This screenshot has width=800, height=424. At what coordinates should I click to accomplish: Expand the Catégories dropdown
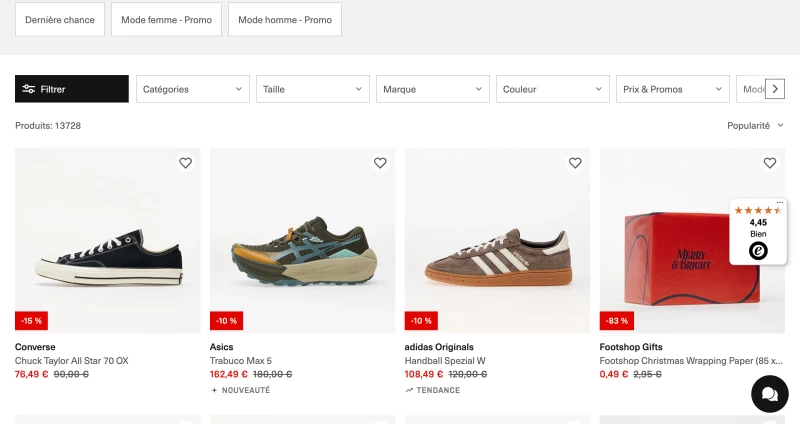(x=193, y=89)
